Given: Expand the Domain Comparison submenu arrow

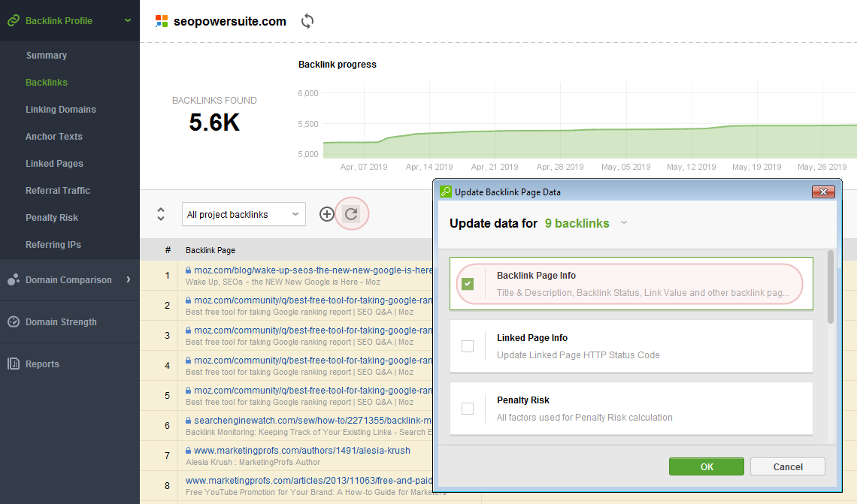Looking at the screenshot, I should coord(129,279).
